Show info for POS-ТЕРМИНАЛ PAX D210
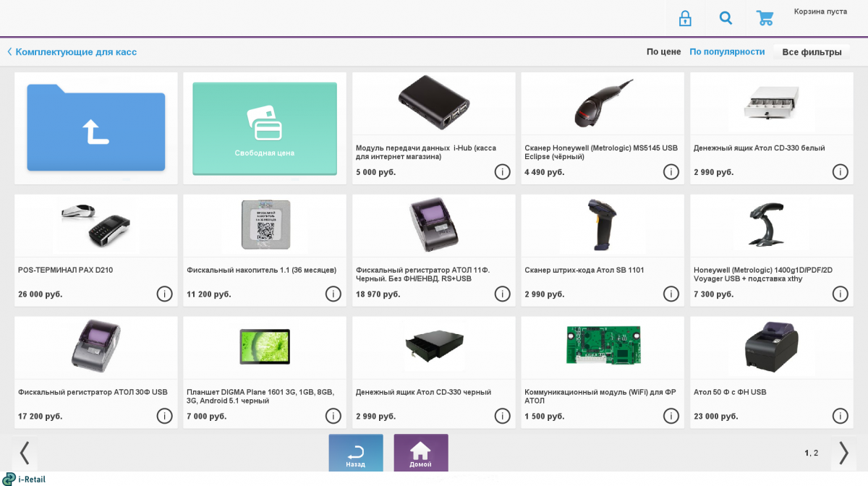The height and width of the screenshot is (486, 868). point(164,294)
